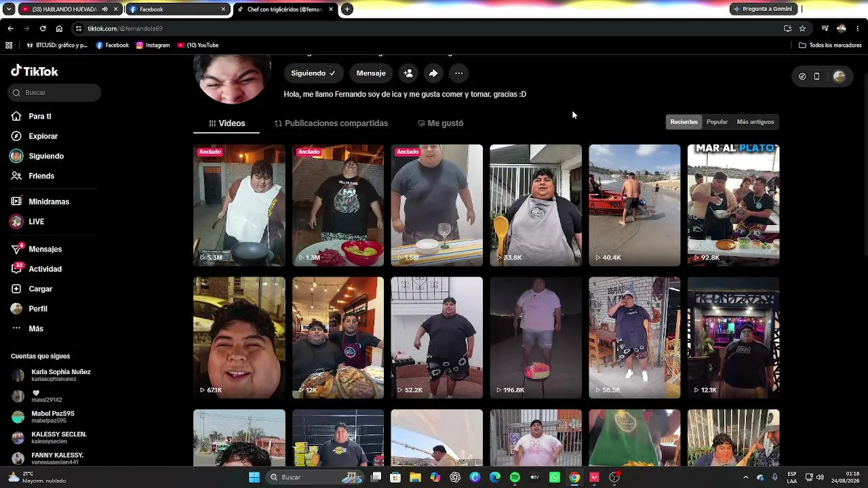The width and height of the screenshot is (868, 488).
Task: Click the TikTok logo
Action: pyautogui.click(x=35, y=71)
